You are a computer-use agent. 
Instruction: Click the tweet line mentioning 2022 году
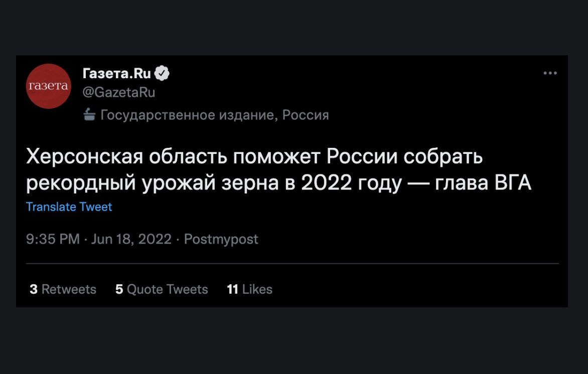click(278, 183)
